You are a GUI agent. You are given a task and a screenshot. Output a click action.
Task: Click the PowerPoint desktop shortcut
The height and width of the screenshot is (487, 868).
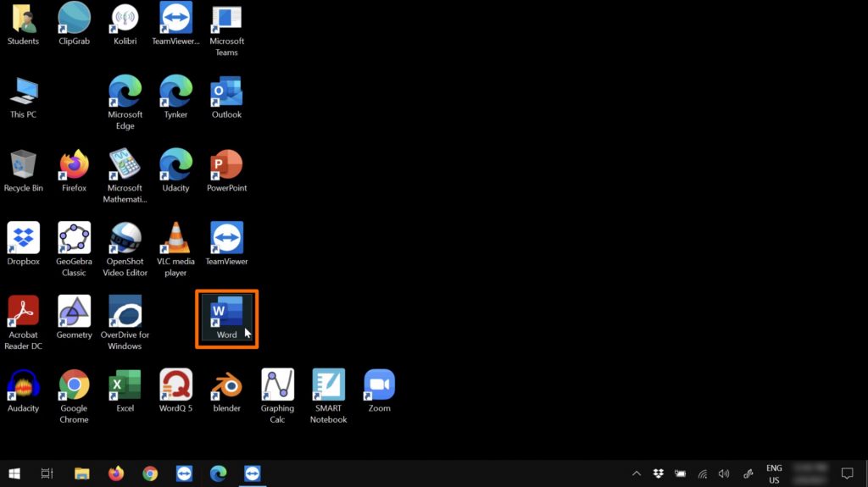tap(226, 166)
